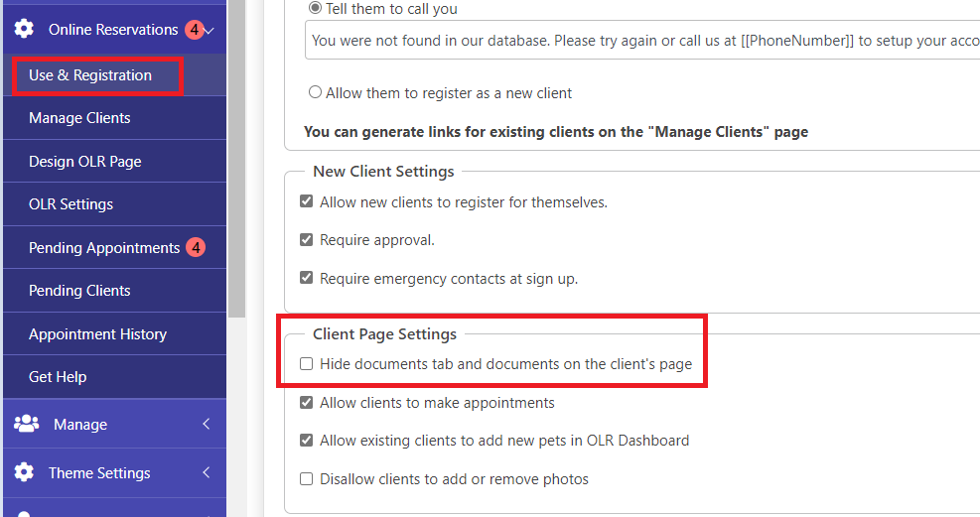Select Allow them to register as new client
Viewport: 980px width, 517px height.
click(316, 92)
